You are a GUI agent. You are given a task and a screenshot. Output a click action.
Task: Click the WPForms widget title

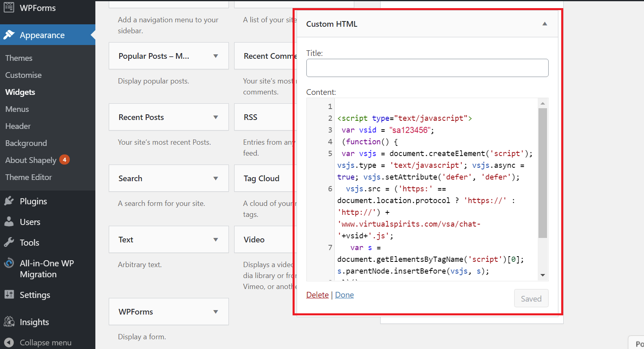click(136, 312)
